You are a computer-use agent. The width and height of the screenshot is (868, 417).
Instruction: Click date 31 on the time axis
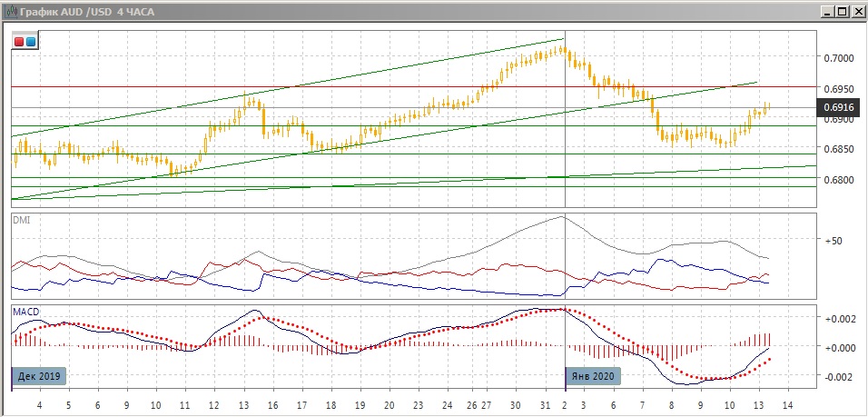pyautogui.click(x=544, y=405)
